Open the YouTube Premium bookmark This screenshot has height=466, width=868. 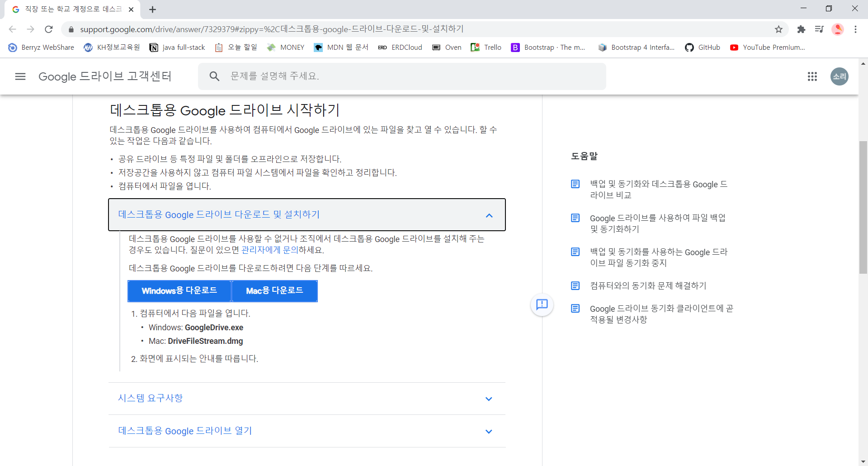[x=768, y=48]
